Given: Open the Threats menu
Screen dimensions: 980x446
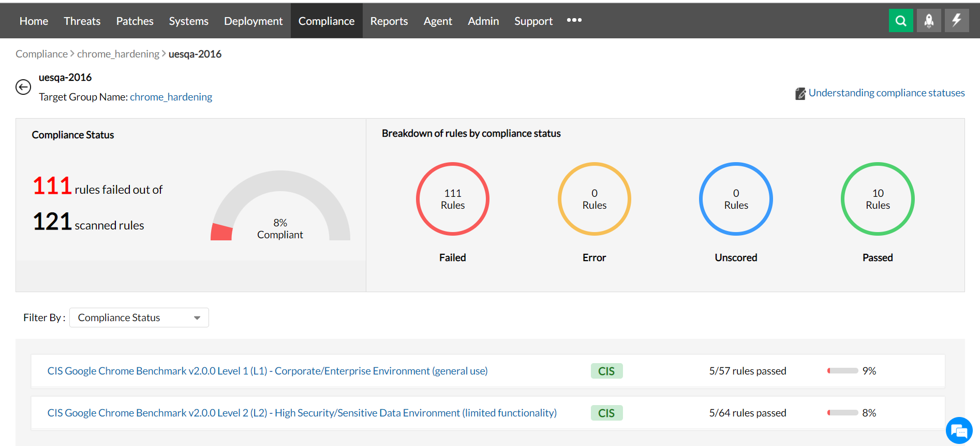Looking at the screenshot, I should pyautogui.click(x=82, y=21).
